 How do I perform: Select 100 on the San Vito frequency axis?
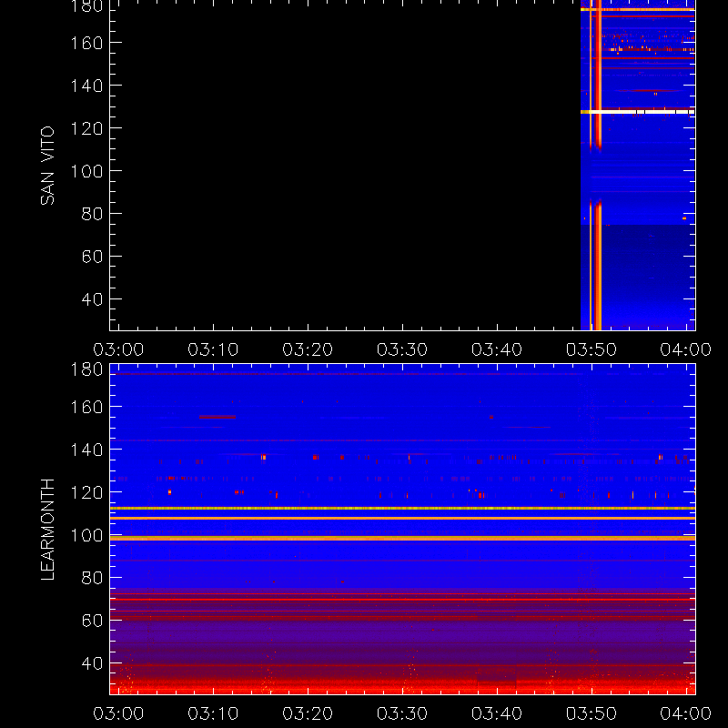tap(86, 171)
